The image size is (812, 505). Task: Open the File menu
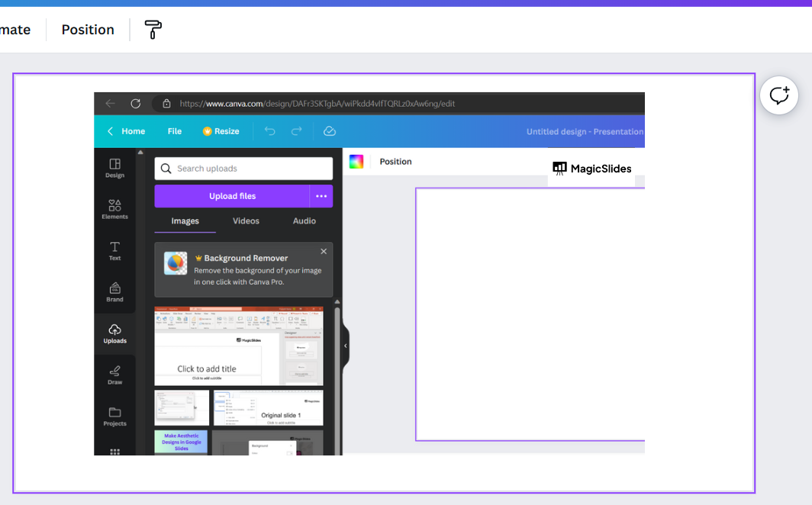(x=175, y=131)
